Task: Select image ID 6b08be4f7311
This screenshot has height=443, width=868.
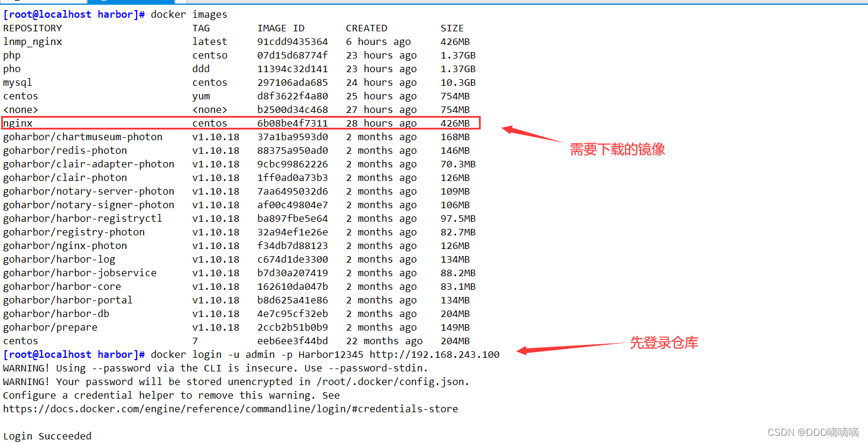Action: coord(293,123)
